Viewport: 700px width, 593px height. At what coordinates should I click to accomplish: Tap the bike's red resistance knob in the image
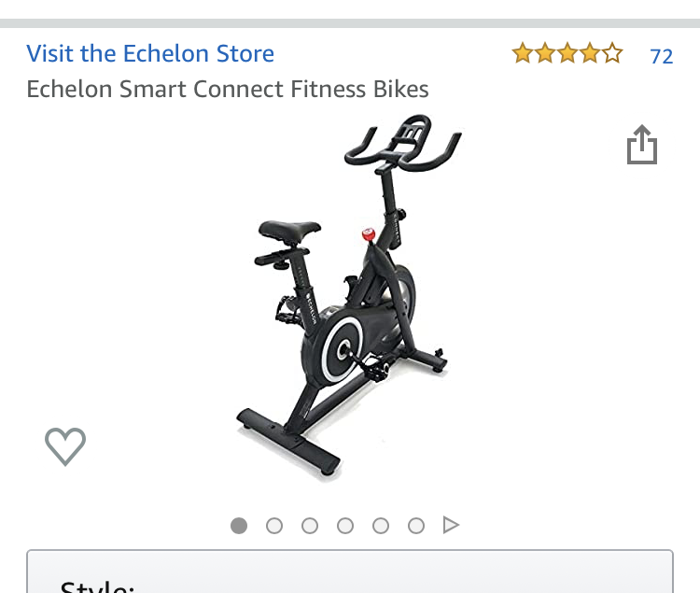pos(369,234)
